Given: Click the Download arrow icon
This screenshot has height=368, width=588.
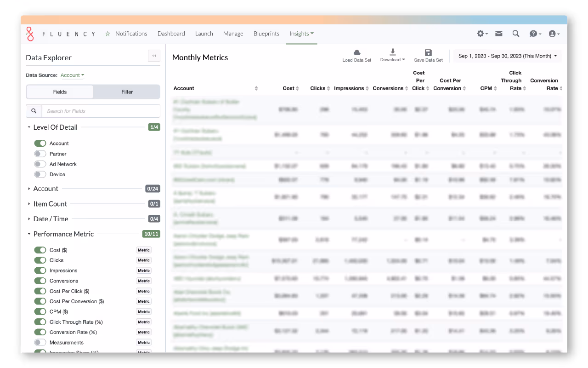Looking at the screenshot, I should click(393, 52).
